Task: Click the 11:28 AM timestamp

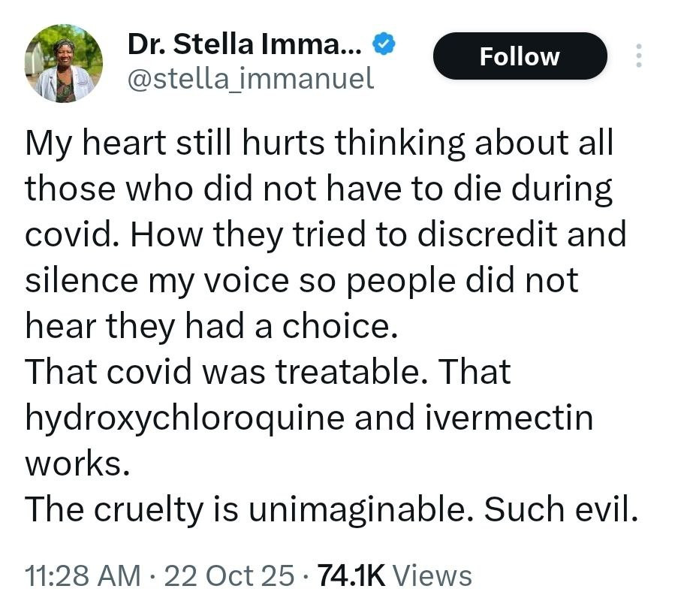Action: coord(83,575)
